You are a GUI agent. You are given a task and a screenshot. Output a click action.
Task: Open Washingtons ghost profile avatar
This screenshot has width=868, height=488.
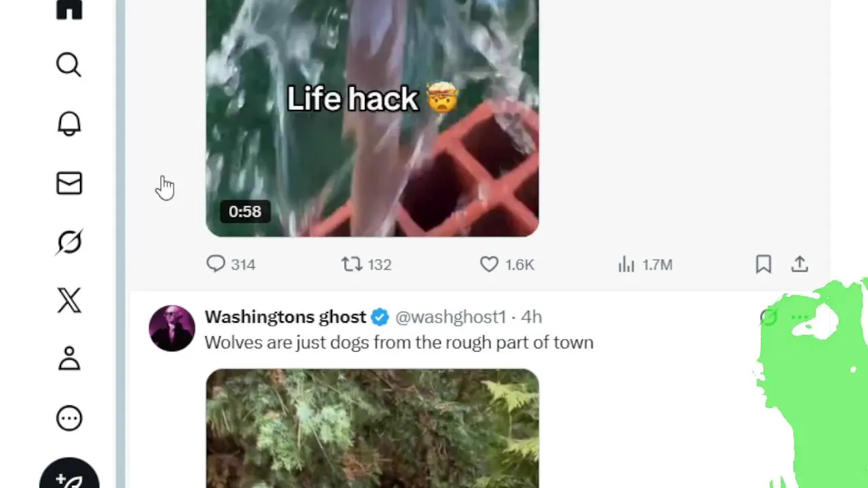tap(172, 329)
